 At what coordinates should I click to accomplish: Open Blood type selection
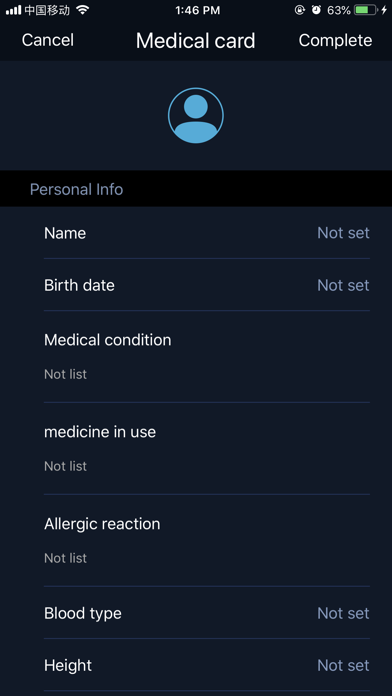click(x=206, y=613)
